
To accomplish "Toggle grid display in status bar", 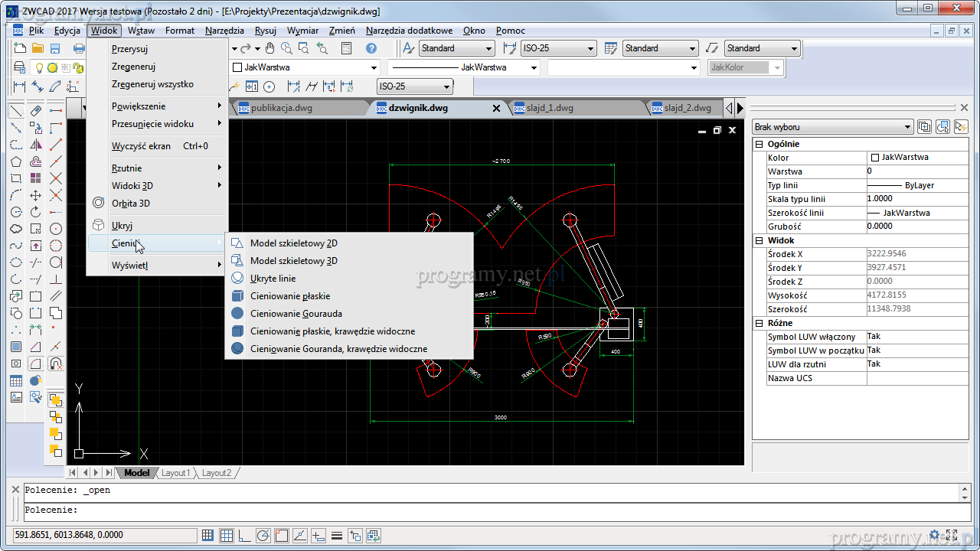I will [x=227, y=536].
